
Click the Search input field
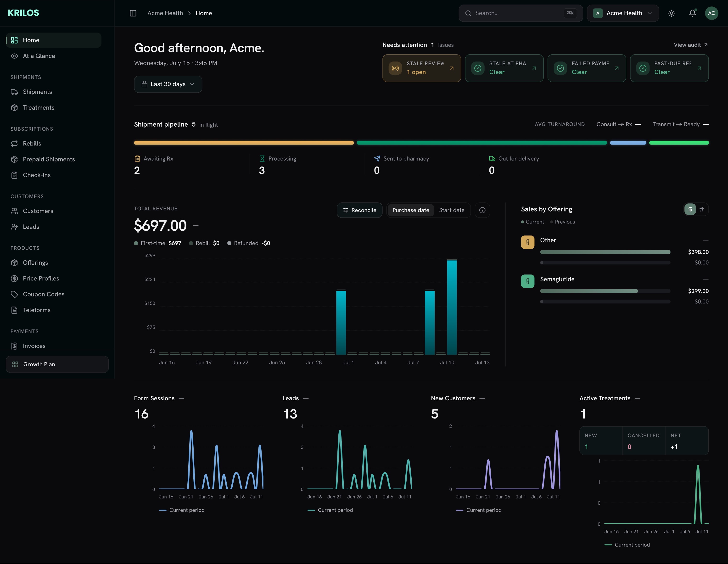pyautogui.click(x=521, y=13)
